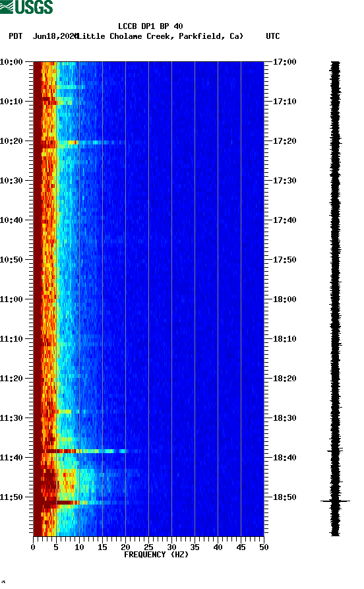Click the "17:10" UTC time label
Viewport: 364px width, 589px height.
[285, 102]
